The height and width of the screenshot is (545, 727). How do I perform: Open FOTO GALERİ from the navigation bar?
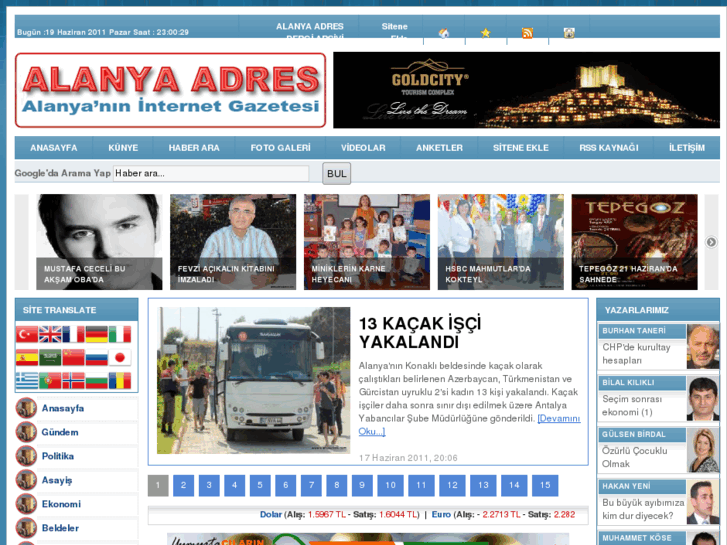281,148
